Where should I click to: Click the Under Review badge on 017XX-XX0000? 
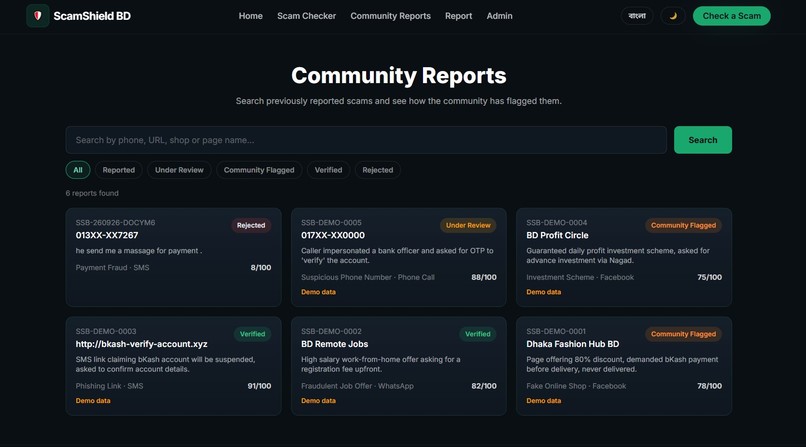click(x=468, y=225)
